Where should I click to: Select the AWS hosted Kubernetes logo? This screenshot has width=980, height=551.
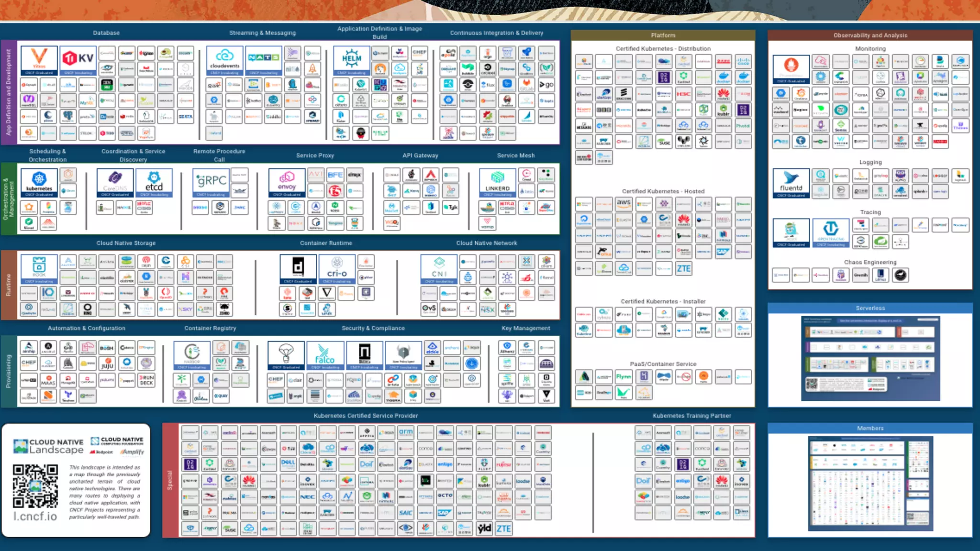[624, 204]
